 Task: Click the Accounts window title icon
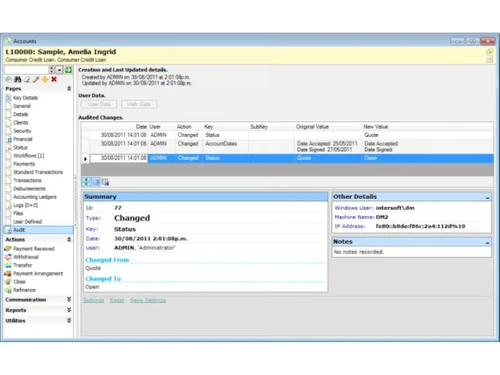click(x=8, y=41)
